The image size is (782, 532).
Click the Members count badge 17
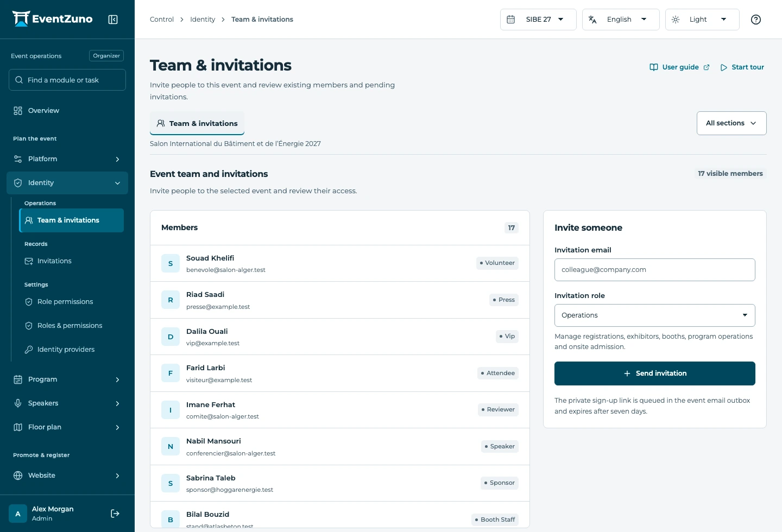click(512, 228)
